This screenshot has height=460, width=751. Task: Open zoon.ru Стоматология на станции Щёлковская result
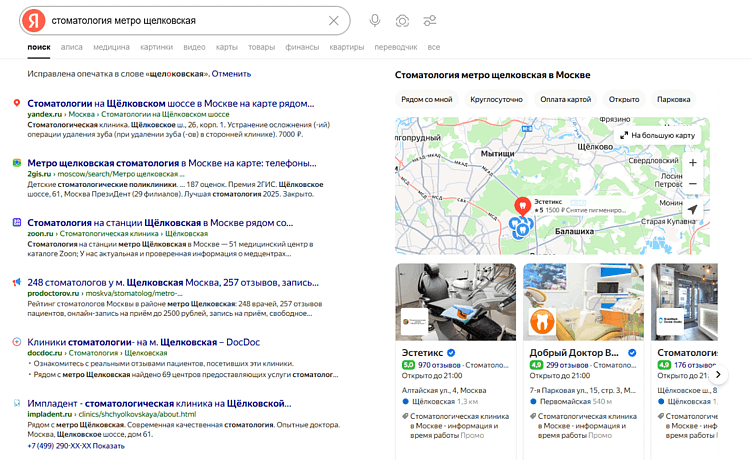coord(160,223)
